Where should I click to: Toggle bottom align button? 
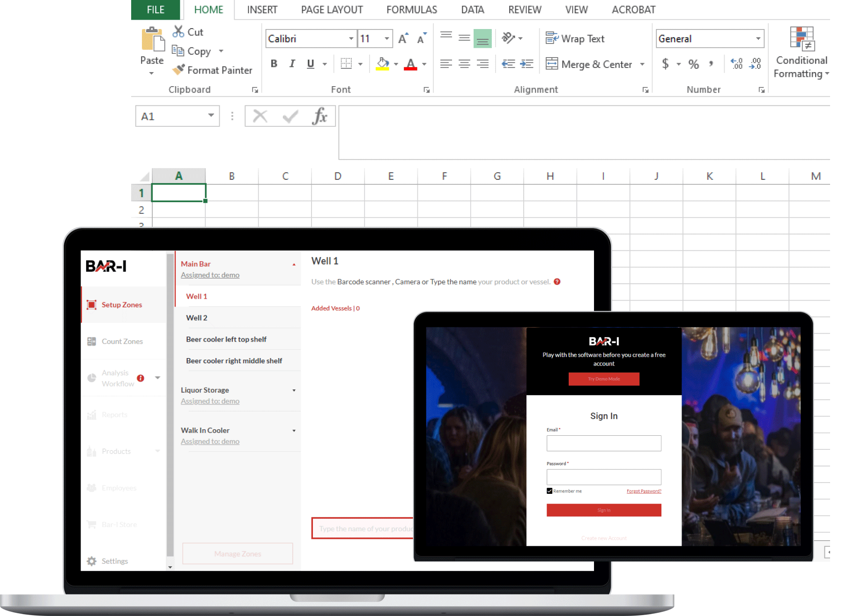click(482, 38)
